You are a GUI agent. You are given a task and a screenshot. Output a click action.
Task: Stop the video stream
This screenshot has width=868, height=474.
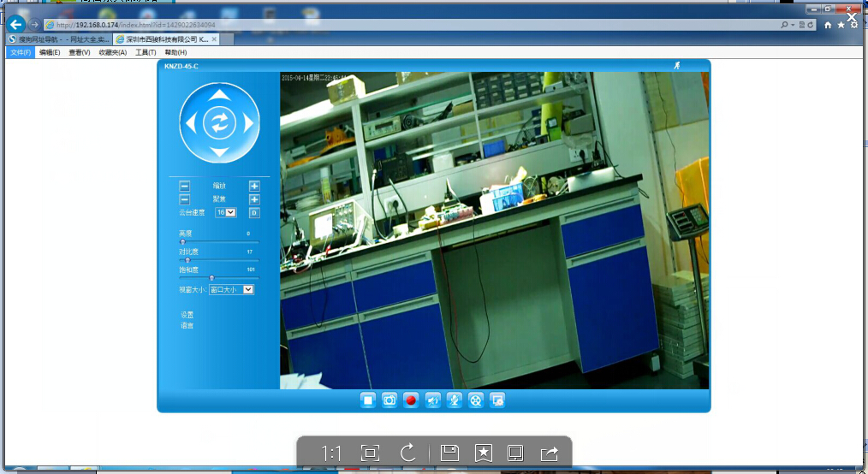[368, 400]
